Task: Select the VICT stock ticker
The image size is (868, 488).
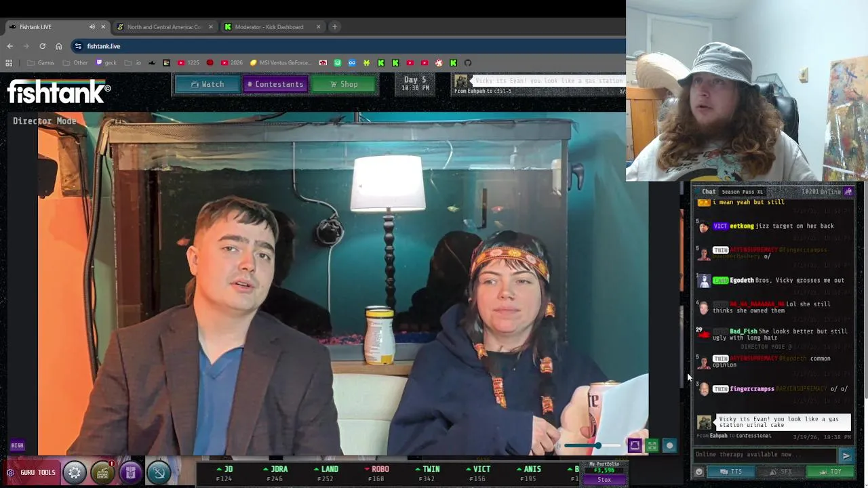Action: pyautogui.click(x=477, y=473)
